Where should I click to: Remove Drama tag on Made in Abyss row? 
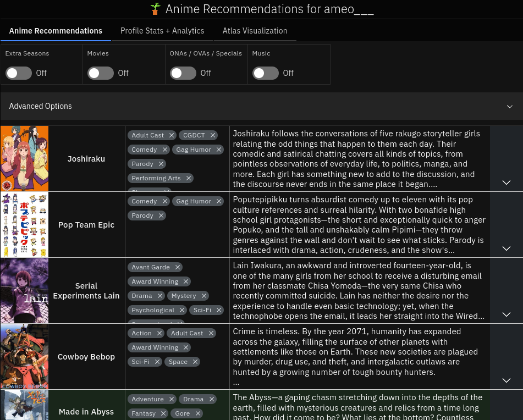click(x=212, y=399)
